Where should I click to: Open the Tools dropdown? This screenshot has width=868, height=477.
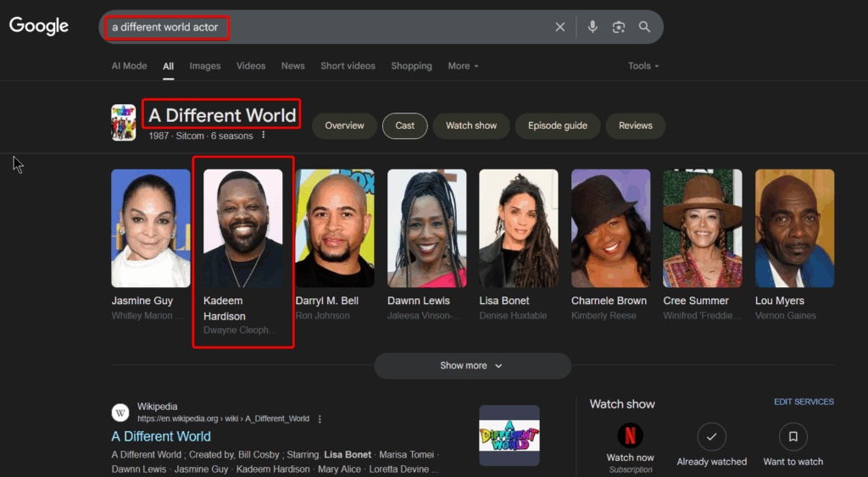tap(643, 66)
